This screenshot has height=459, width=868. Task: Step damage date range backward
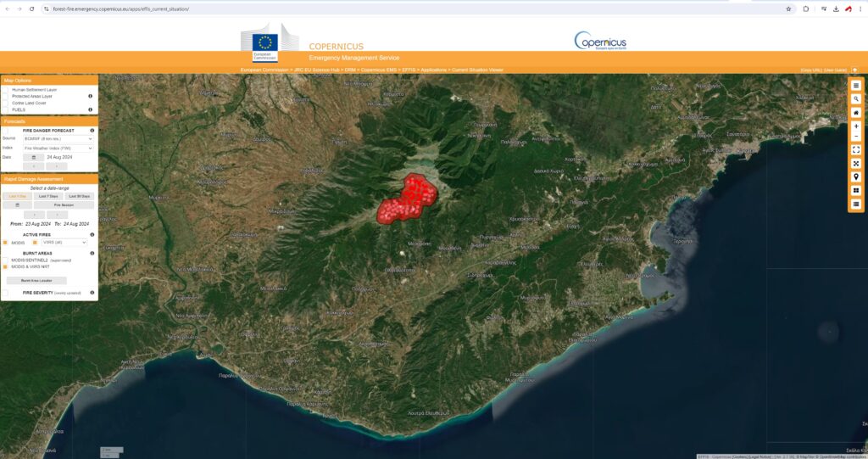tap(34, 215)
